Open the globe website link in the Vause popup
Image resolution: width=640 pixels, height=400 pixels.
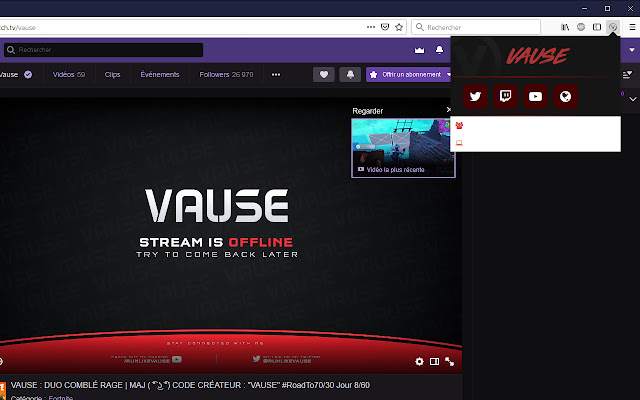coord(565,96)
